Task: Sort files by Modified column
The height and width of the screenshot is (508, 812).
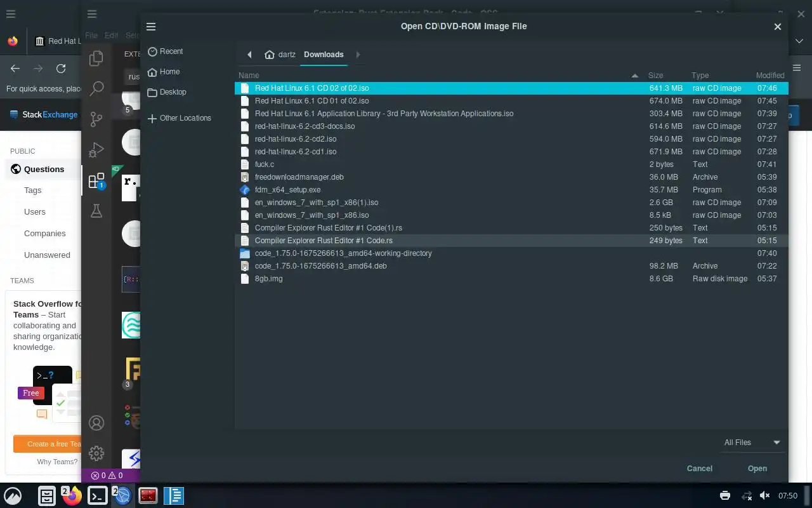Action: (x=770, y=75)
